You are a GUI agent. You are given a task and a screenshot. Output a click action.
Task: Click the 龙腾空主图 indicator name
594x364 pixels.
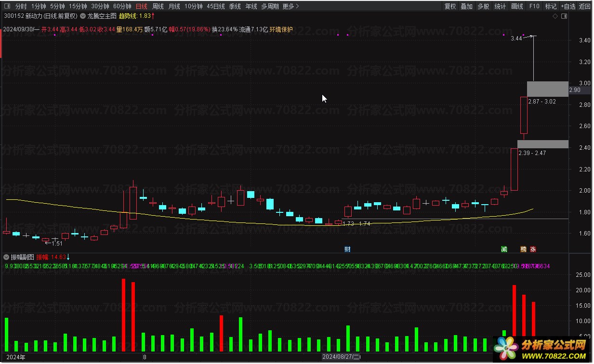click(x=102, y=16)
